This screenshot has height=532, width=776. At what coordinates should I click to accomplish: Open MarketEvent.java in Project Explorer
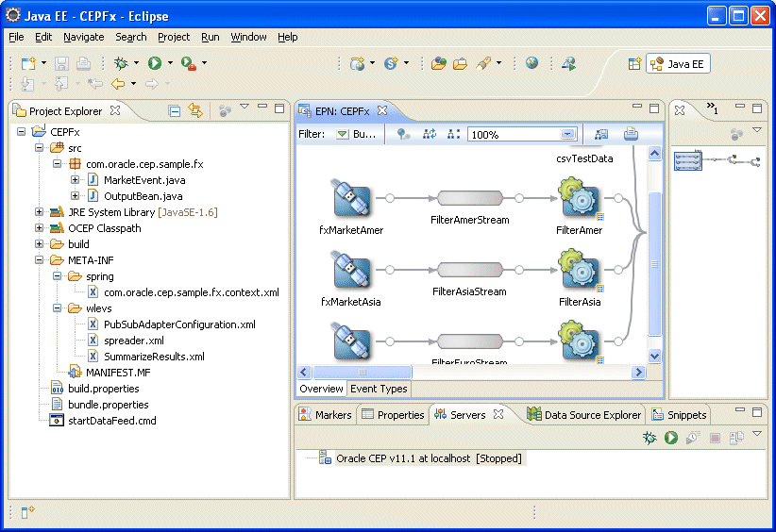[144, 180]
